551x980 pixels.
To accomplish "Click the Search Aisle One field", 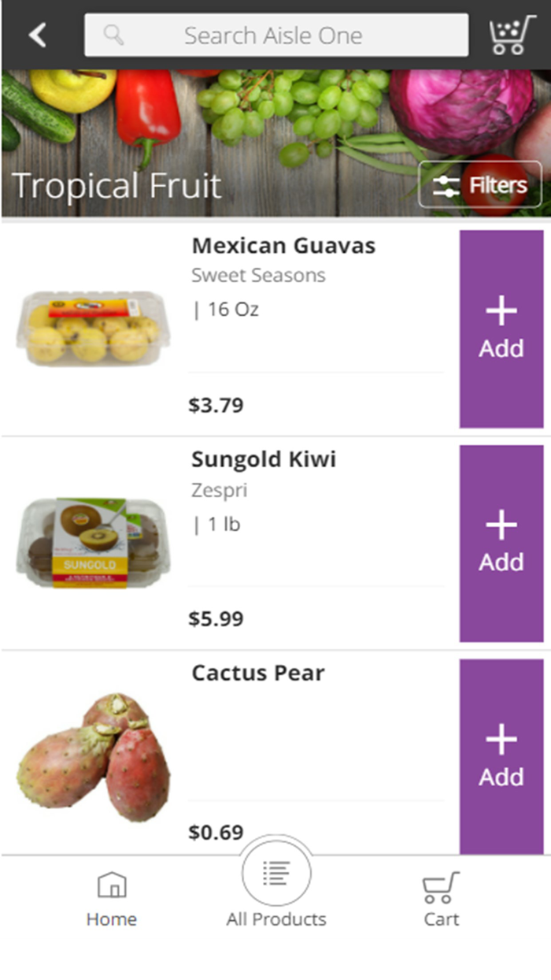I will coord(275,35).
